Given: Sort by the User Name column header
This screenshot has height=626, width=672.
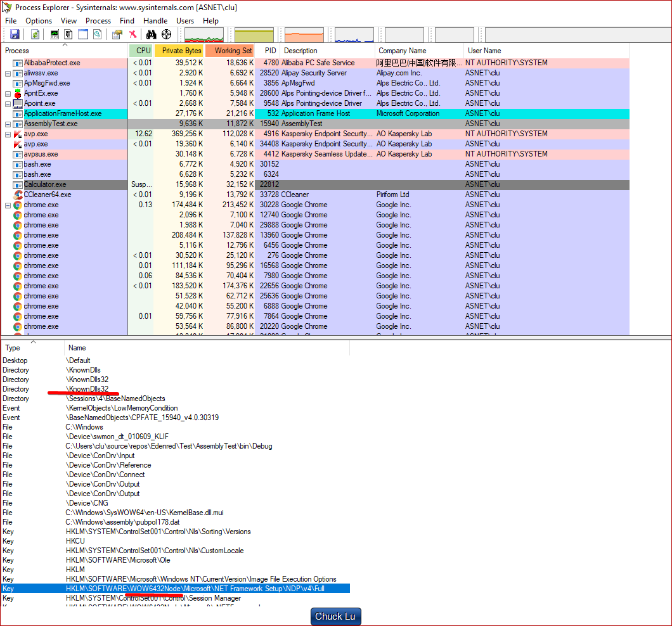Looking at the screenshot, I should click(546, 51).
